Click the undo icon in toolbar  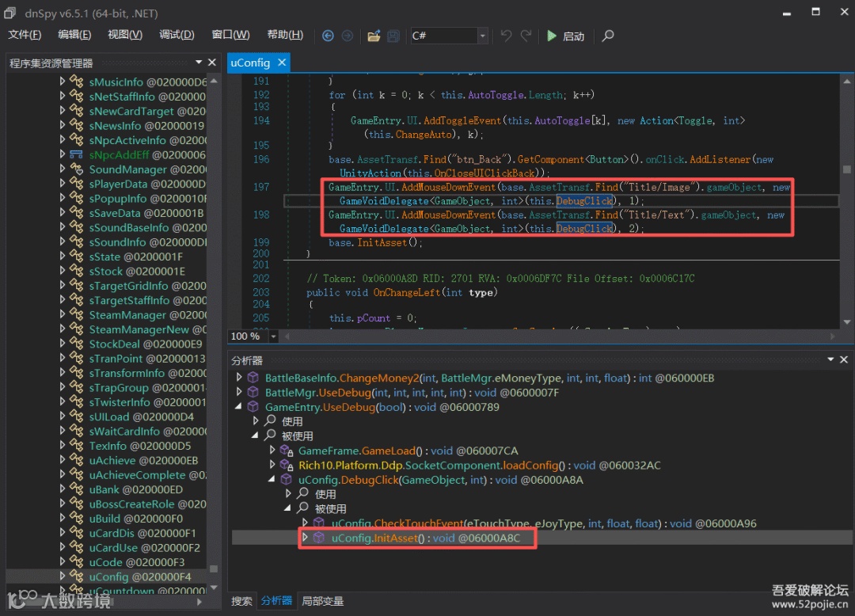[506, 36]
